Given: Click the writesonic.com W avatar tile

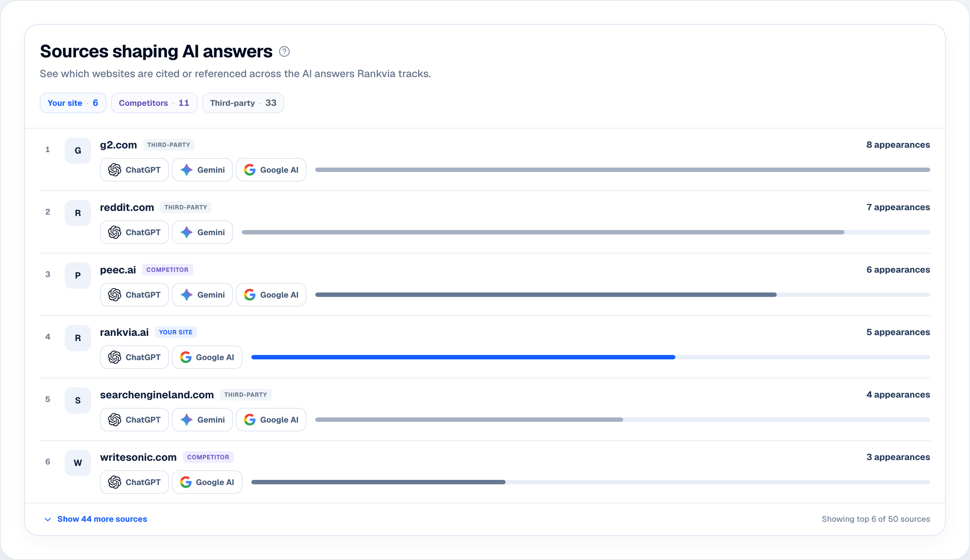Looking at the screenshot, I should [78, 463].
